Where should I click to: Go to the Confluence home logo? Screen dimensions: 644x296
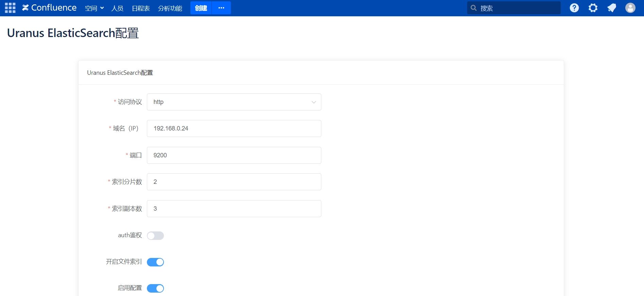point(49,8)
